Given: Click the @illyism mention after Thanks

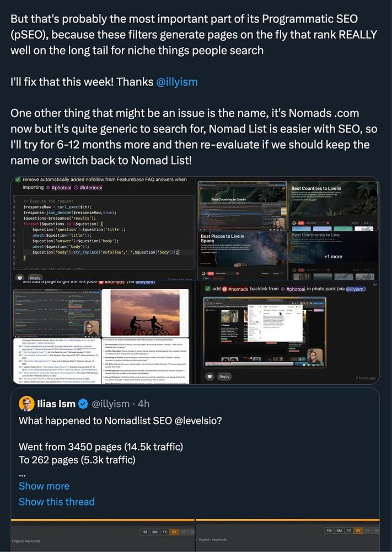Looking at the screenshot, I should [x=177, y=82].
